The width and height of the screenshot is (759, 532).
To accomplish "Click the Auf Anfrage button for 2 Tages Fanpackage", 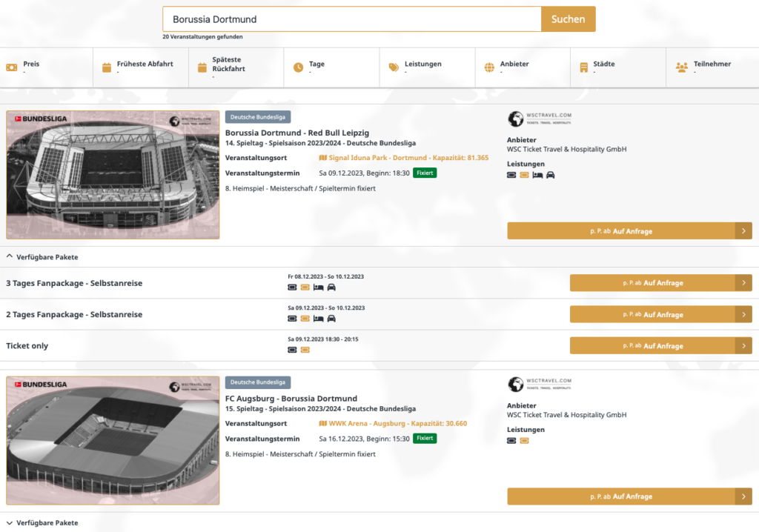I will pyautogui.click(x=660, y=314).
